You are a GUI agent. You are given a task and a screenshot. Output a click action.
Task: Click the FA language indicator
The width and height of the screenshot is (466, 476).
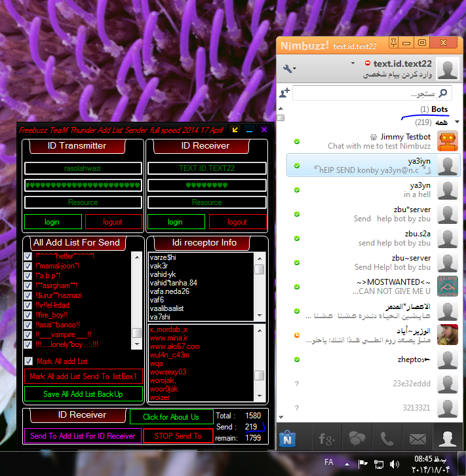pyautogui.click(x=328, y=462)
